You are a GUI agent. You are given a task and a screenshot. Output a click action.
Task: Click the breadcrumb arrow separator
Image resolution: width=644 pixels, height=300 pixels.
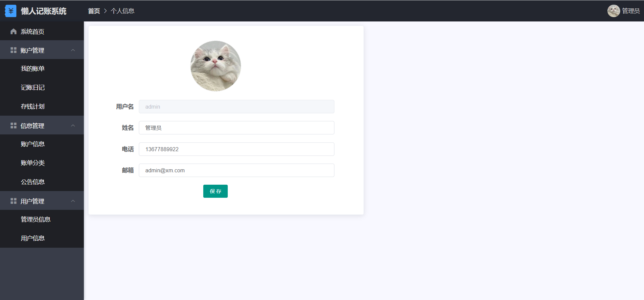point(105,11)
